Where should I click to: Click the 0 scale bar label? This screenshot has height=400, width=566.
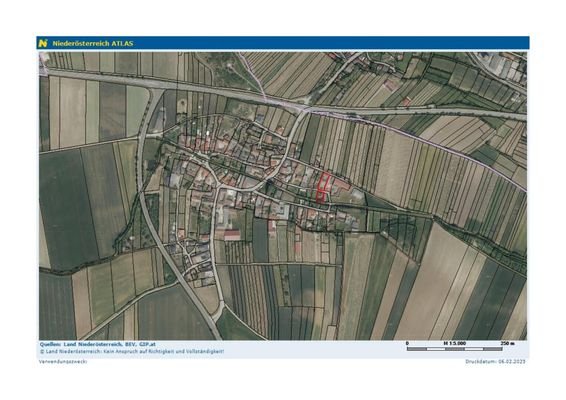(407, 343)
